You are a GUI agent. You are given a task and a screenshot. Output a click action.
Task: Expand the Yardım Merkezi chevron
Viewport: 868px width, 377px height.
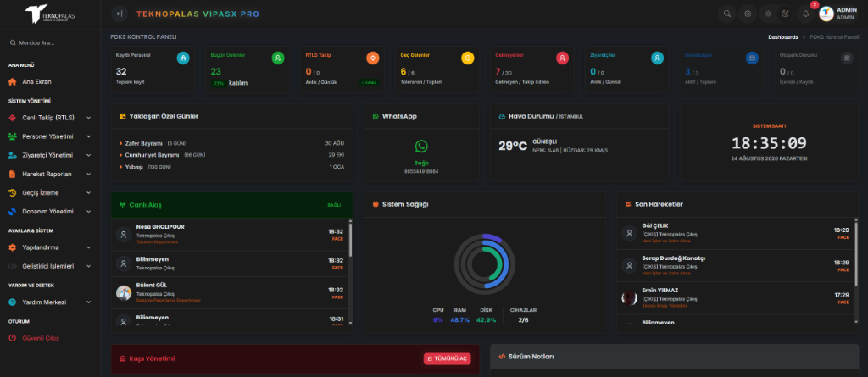[x=88, y=302]
